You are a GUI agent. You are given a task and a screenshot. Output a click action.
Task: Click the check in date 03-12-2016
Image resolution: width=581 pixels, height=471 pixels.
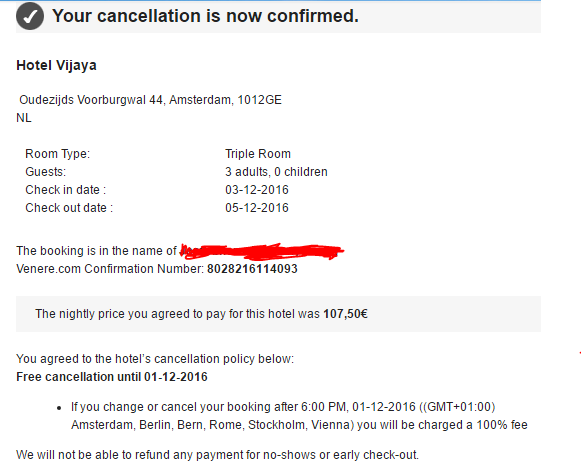point(257,190)
